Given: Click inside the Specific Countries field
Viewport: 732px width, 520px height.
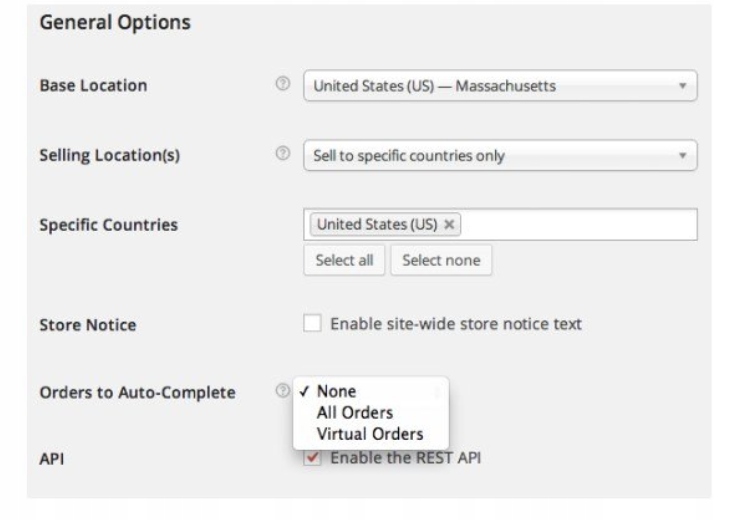Looking at the screenshot, I should 580,225.
